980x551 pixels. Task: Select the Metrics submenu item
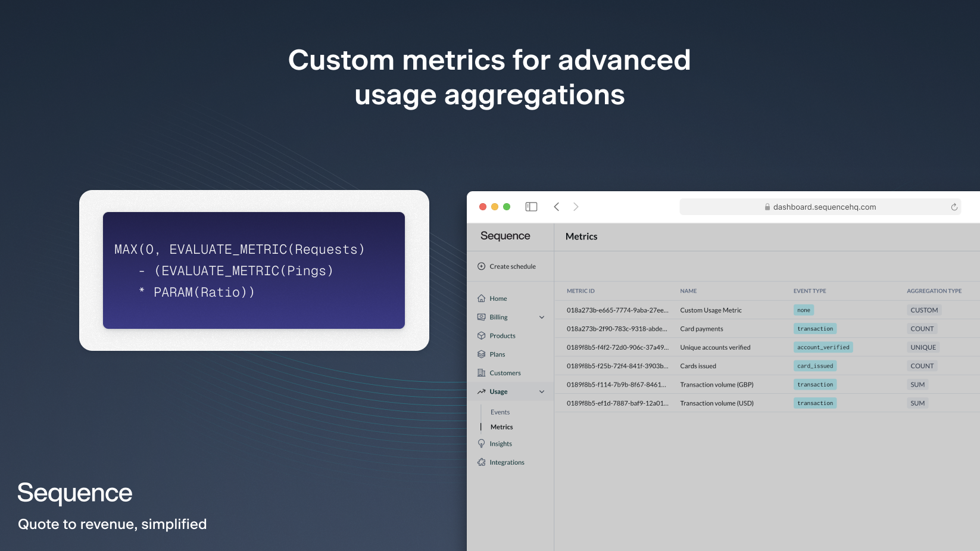point(501,427)
